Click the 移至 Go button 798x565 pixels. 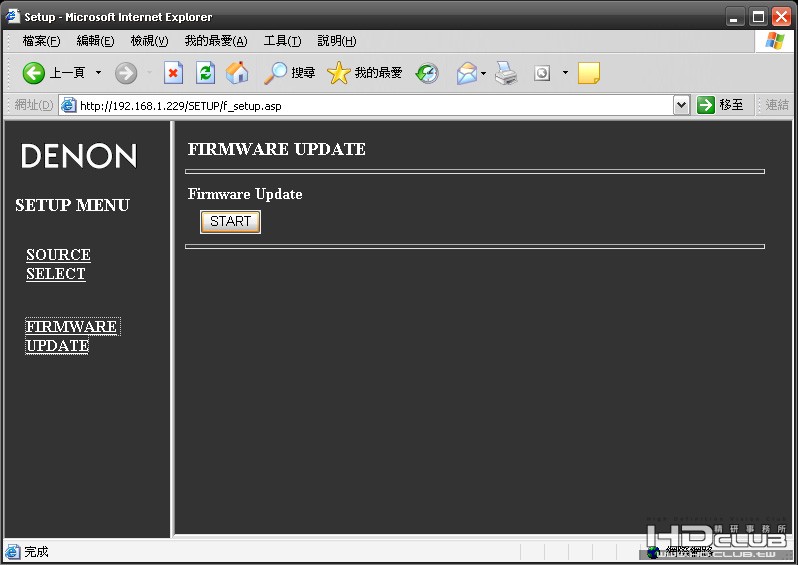point(720,105)
